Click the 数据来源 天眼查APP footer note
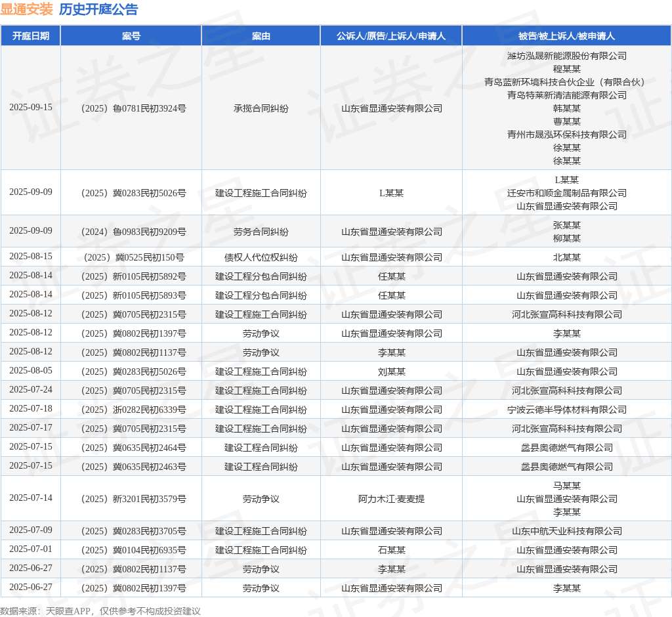The image size is (672, 617). (100, 611)
